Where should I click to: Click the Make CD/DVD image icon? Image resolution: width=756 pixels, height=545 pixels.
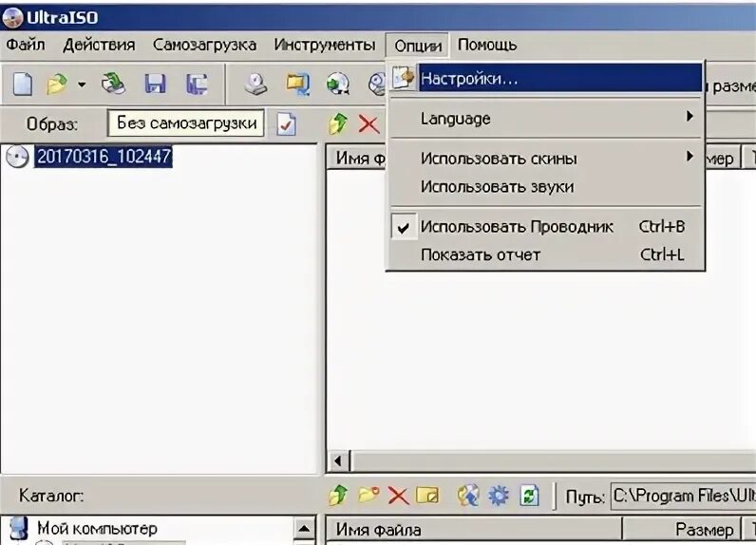(255, 84)
